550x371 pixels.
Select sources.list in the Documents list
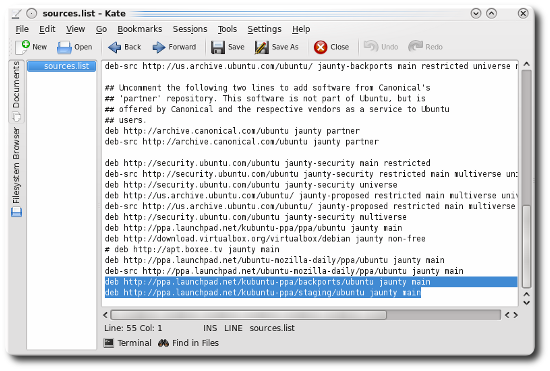61,66
